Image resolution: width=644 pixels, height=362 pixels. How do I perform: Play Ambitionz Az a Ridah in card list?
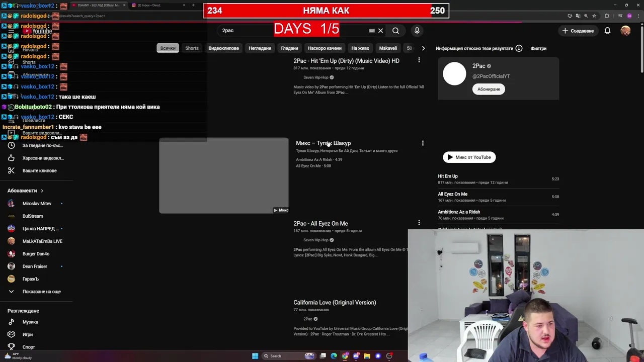tap(498, 215)
